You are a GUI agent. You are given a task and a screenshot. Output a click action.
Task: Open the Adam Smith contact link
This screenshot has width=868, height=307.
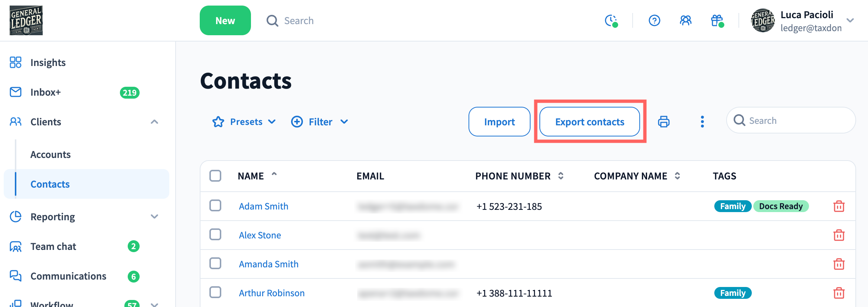click(x=264, y=206)
